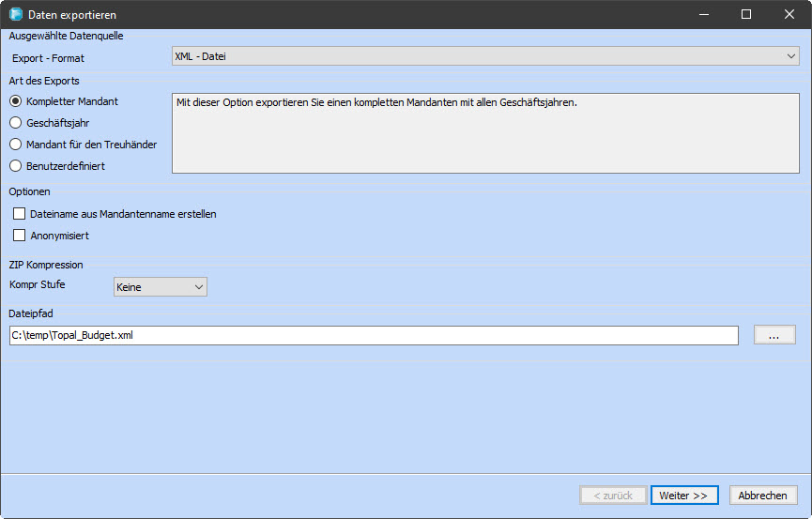
Task: Select the Kompletter Mandant radio option
Action: (15, 101)
